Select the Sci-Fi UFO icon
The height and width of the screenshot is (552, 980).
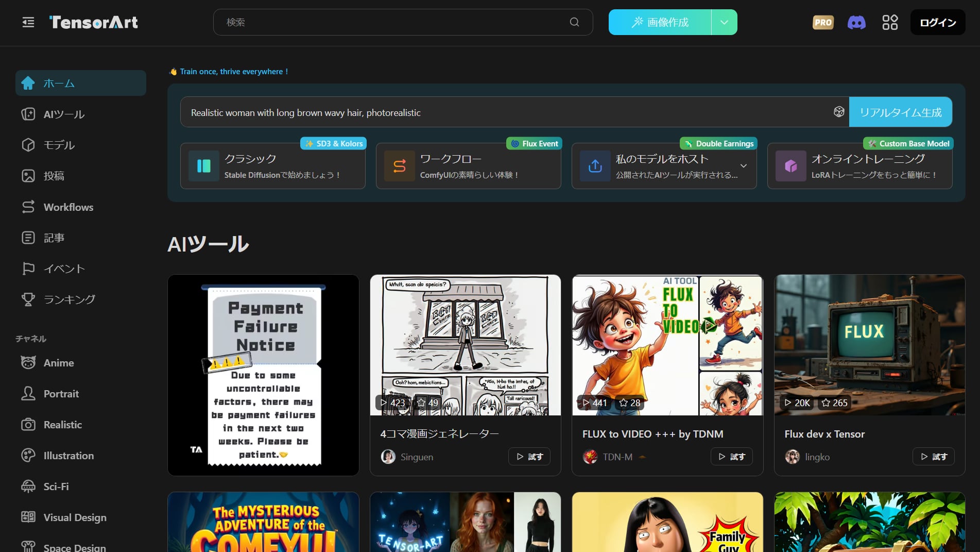click(x=28, y=487)
